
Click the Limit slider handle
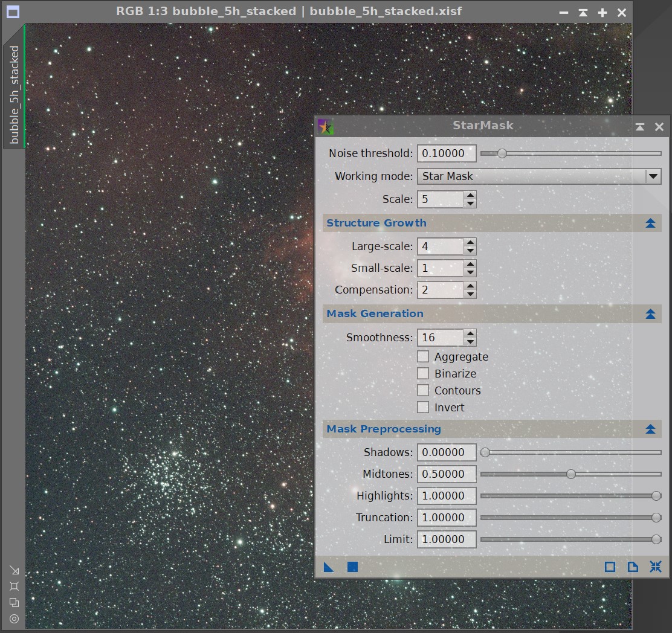656,539
